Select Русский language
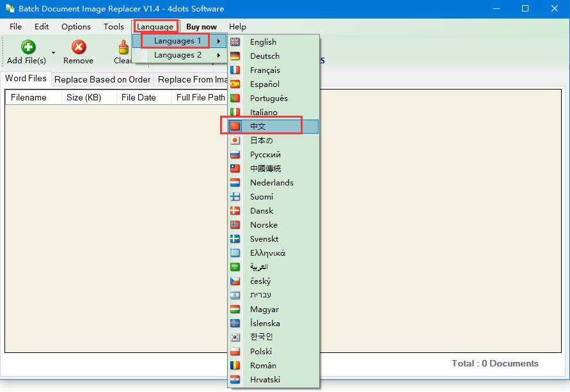 (x=273, y=154)
